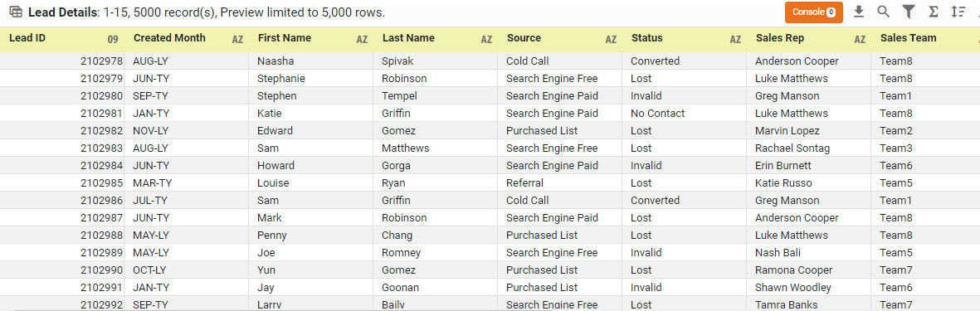Click the 09 type icon on Lead ID

pos(113,39)
